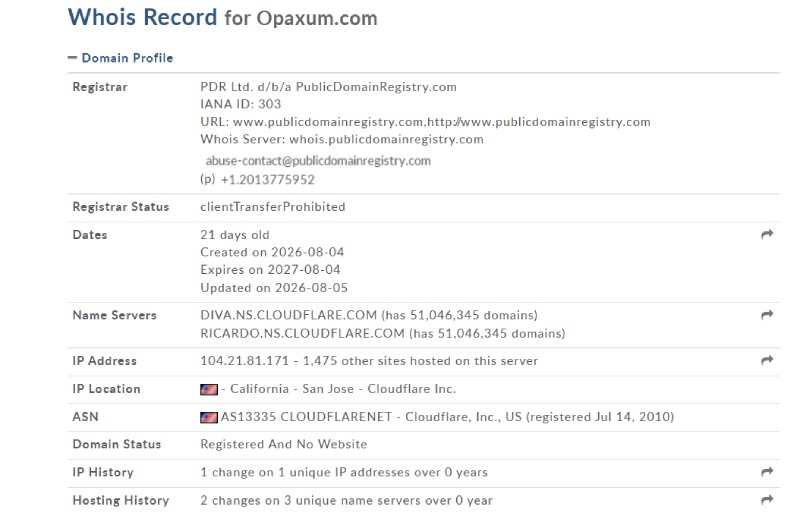The height and width of the screenshot is (522, 800).
Task: Click the Name Servers row label
Action: click(x=114, y=315)
